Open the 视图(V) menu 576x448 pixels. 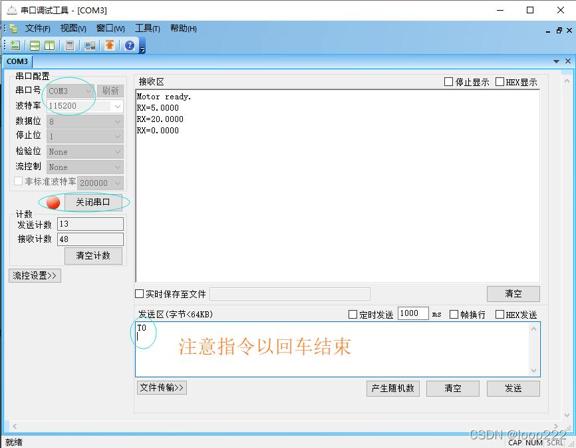(73, 28)
